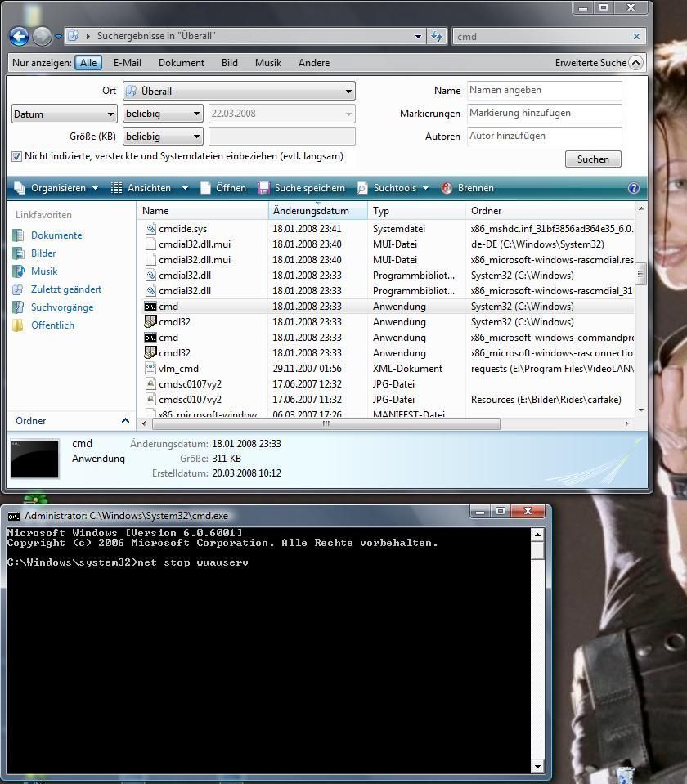Open the recent pages dropdown arrow
This screenshot has width=687, height=784.
[x=58, y=36]
